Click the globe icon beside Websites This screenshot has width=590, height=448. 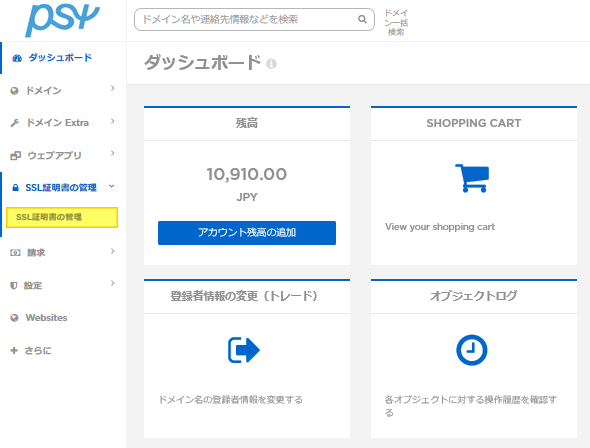coord(14,318)
